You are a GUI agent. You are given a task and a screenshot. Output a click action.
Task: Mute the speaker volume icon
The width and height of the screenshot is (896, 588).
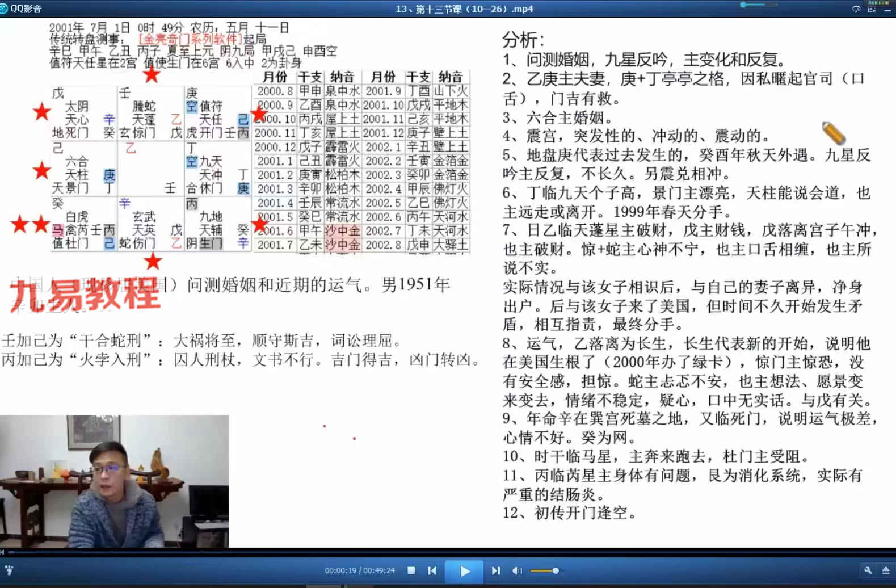[517, 570]
